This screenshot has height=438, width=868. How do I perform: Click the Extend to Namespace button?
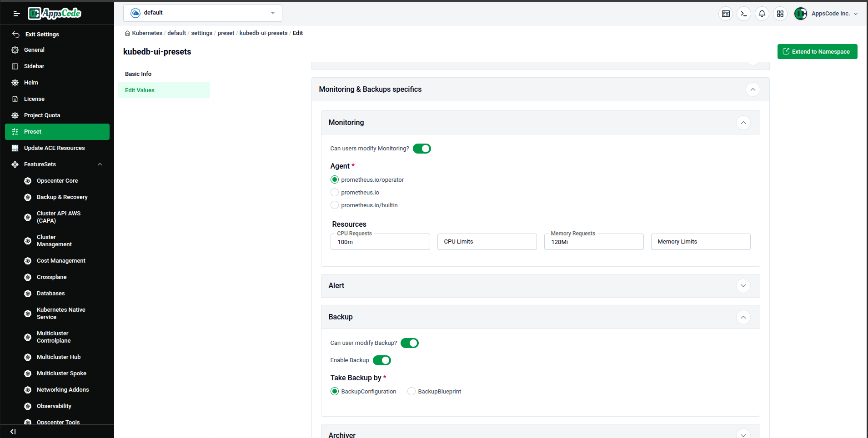[x=817, y=51]
